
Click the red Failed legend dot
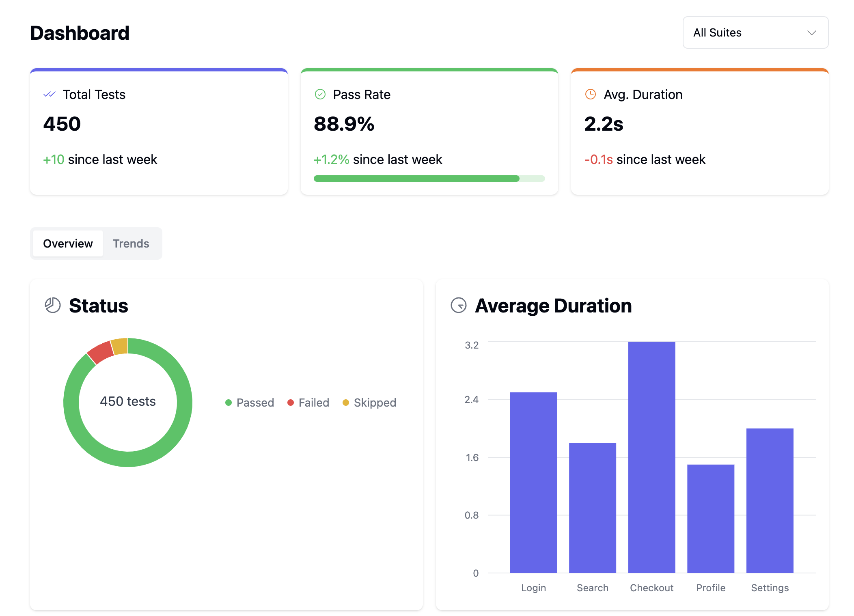[x=291, y=403]
